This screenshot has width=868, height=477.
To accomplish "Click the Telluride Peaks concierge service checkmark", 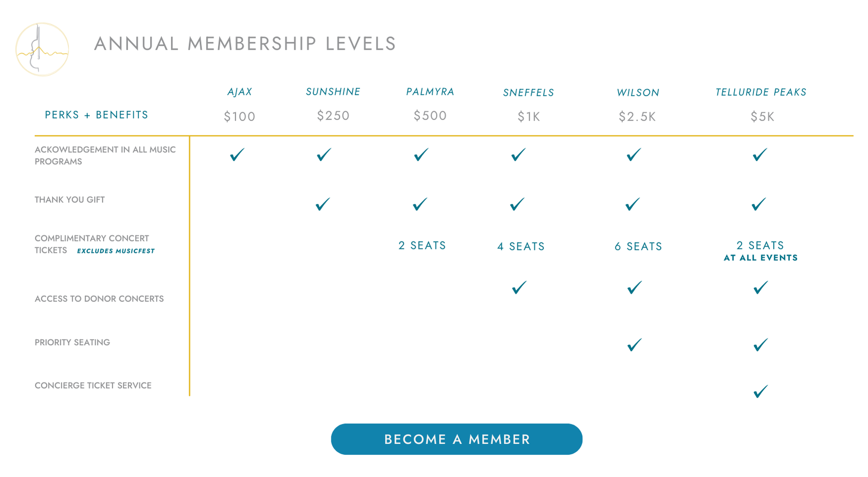I will pos(760,392).
